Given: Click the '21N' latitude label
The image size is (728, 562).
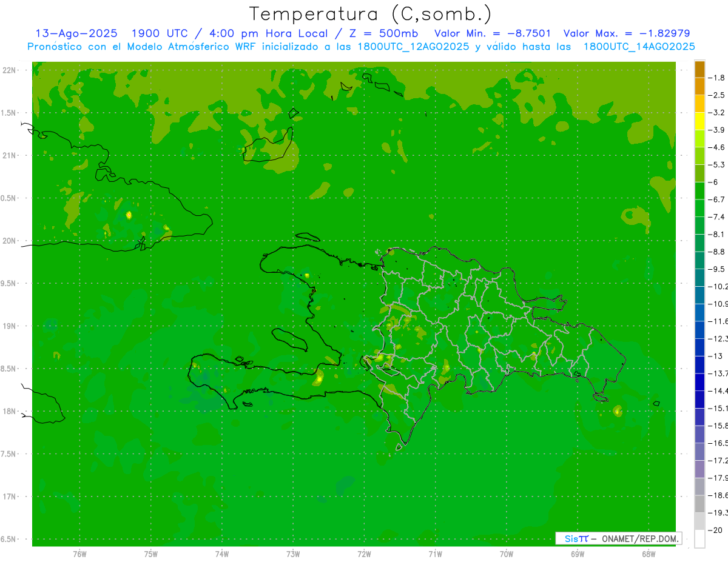Looking at the screenshot, I should (x=10, y=155).
